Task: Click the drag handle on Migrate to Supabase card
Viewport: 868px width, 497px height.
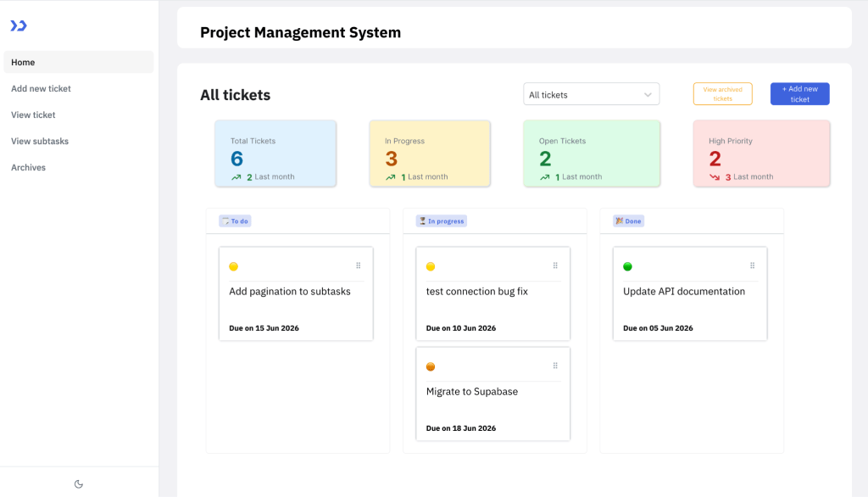Action: point(555,366)
